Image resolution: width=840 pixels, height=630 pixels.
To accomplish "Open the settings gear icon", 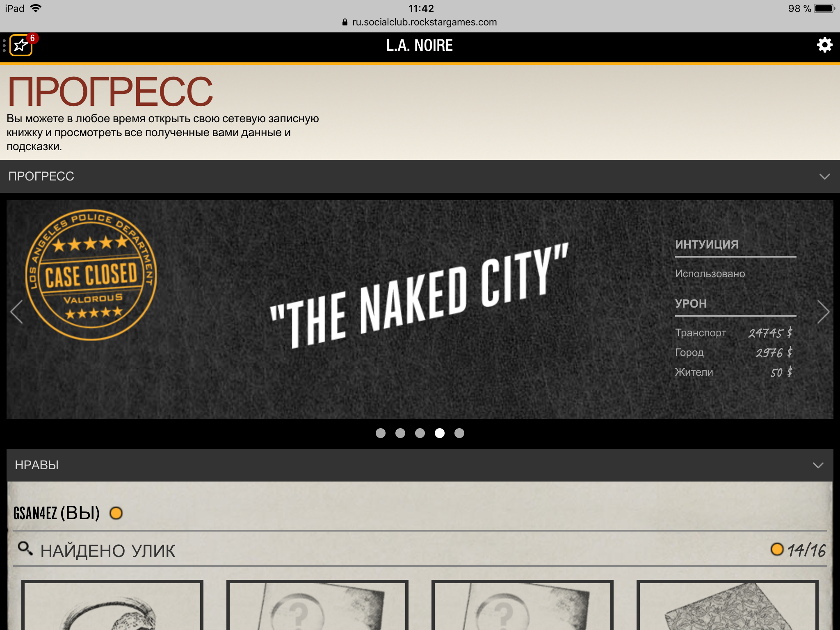I will tap(824, 45).
